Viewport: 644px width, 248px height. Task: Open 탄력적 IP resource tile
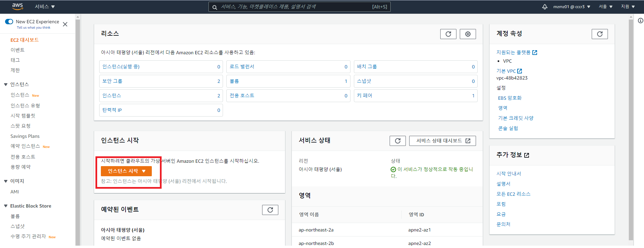tap(161, 110)
